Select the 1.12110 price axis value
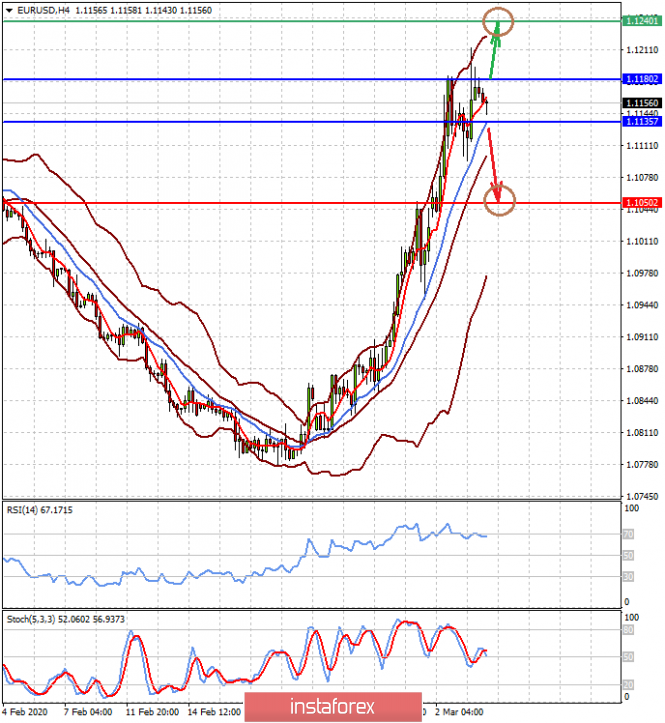 pyautogui.click(x=642, y=50)
